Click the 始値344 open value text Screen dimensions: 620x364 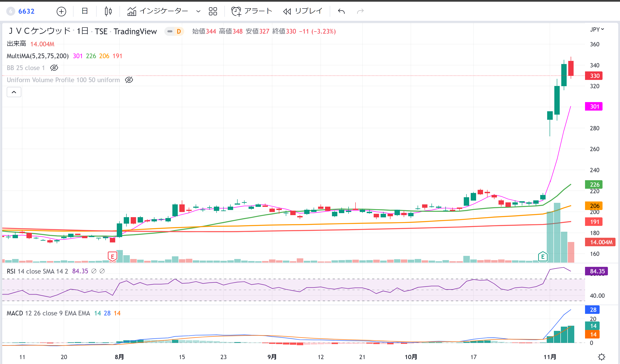point(204,31)
